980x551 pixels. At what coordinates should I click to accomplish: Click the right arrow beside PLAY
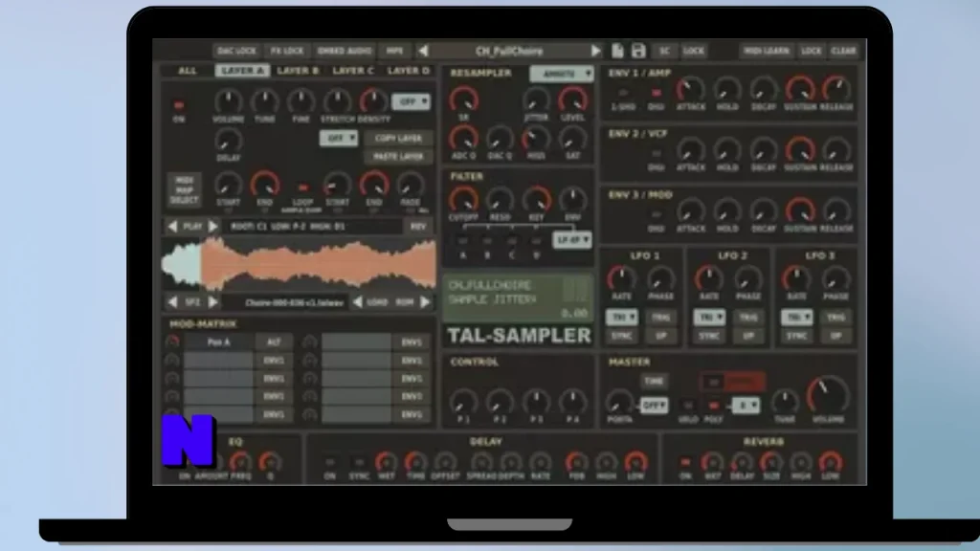[213, 226]
